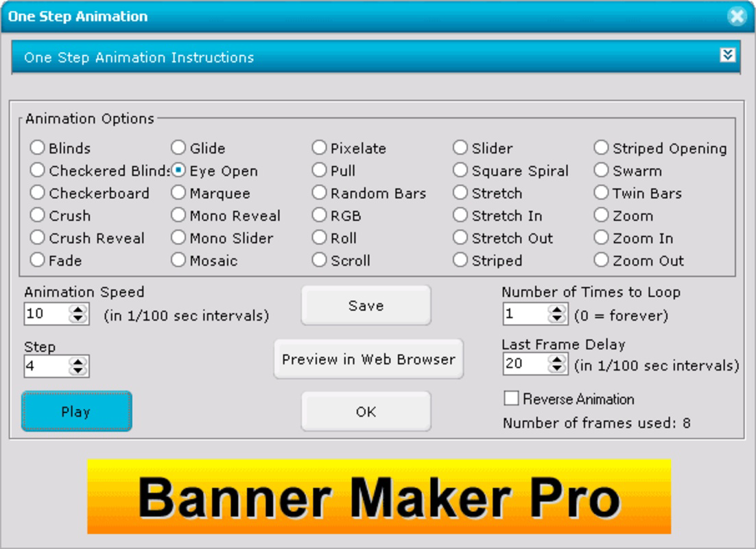Choose the Mosaic animation effect
Viewport: 756px width, 549px height.
[180, 261]
